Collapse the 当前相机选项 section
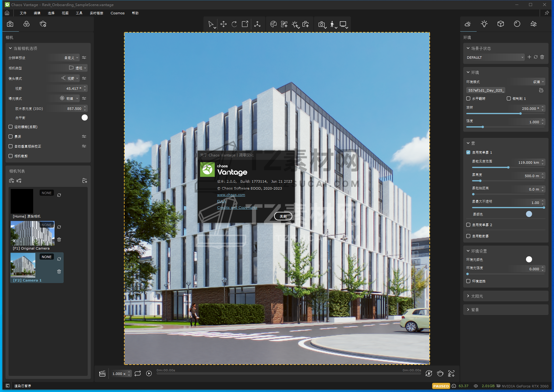554x392 pixels. (23, 48)
